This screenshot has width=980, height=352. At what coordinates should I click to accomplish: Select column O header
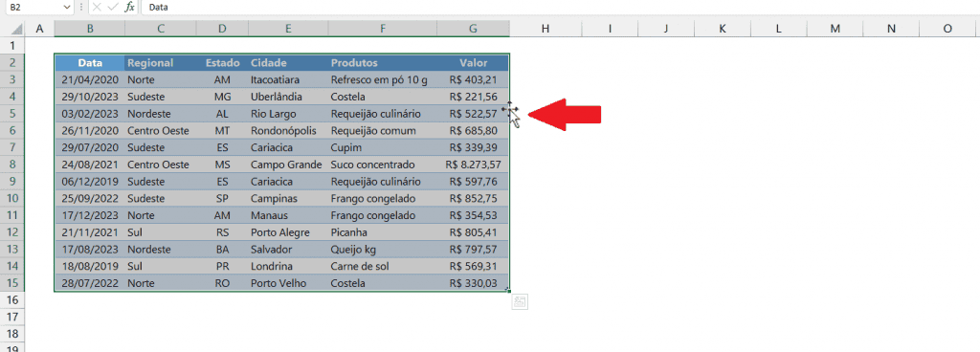click(x=947, y=28)
